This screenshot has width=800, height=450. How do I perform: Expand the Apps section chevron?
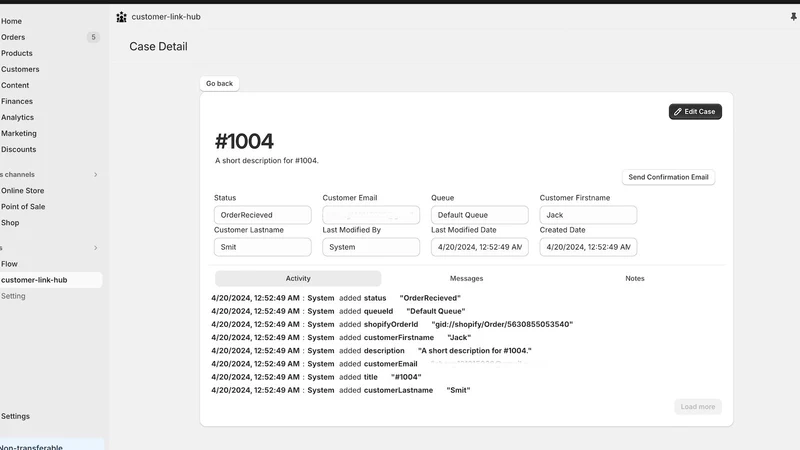[x=95, y=248]
